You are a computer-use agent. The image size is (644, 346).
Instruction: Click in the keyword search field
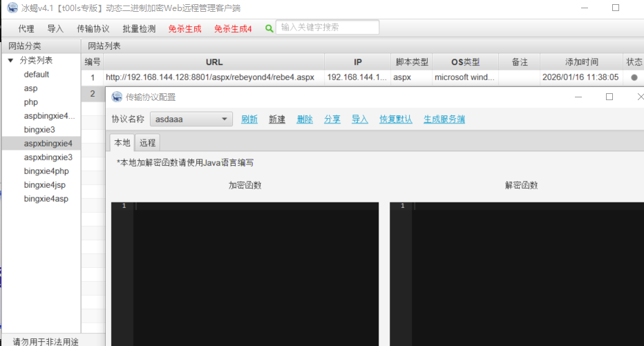click(x=328, y=28)
